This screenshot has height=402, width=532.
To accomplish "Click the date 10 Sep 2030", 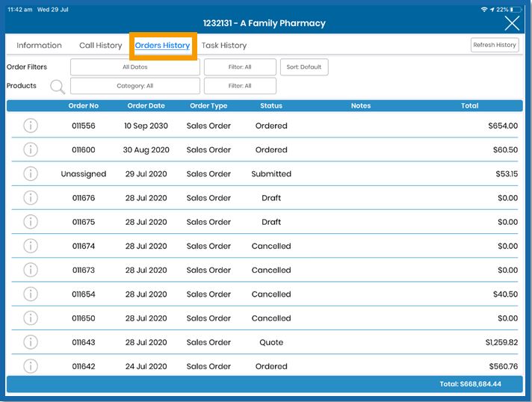I will click(x=146, y=126).
